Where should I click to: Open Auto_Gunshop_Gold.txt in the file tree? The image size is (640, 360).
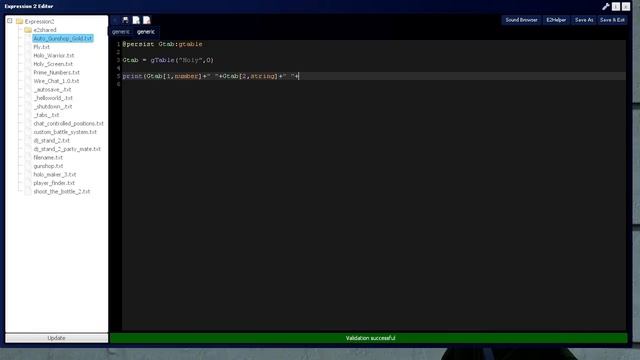63,38
